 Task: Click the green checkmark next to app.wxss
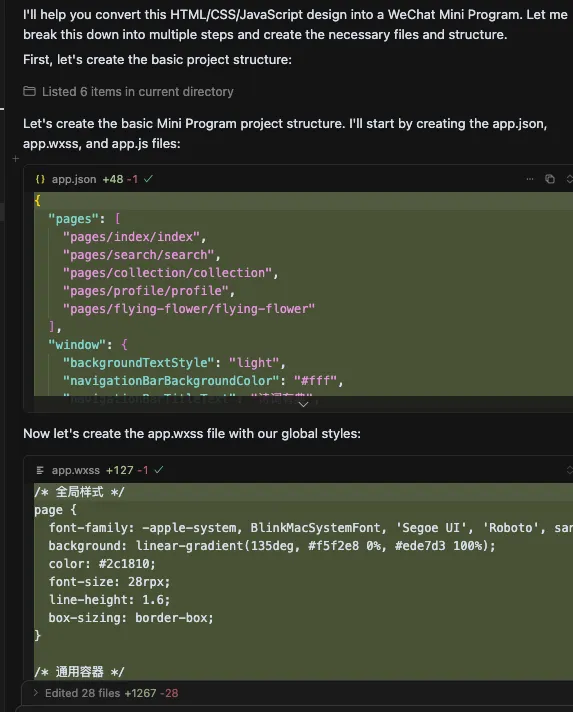tap(158, 470)
